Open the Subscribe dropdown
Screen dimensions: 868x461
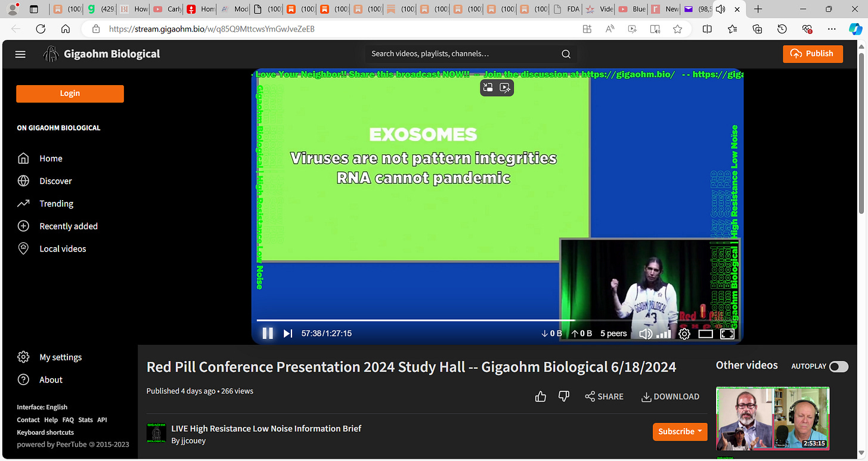(680, 431)
